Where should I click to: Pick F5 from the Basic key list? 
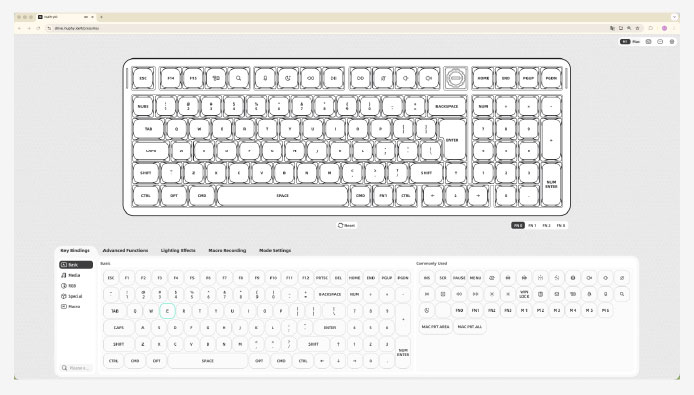click(192, 278)
